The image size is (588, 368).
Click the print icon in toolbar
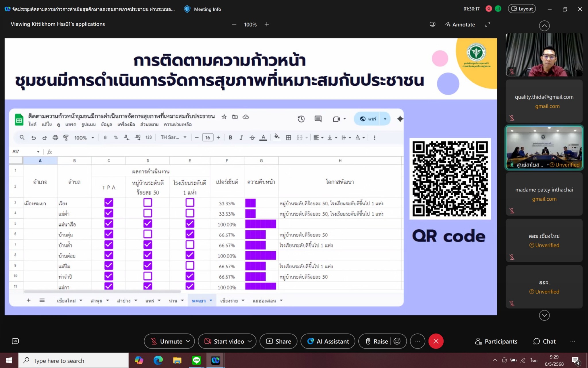[x=55, y=137]
